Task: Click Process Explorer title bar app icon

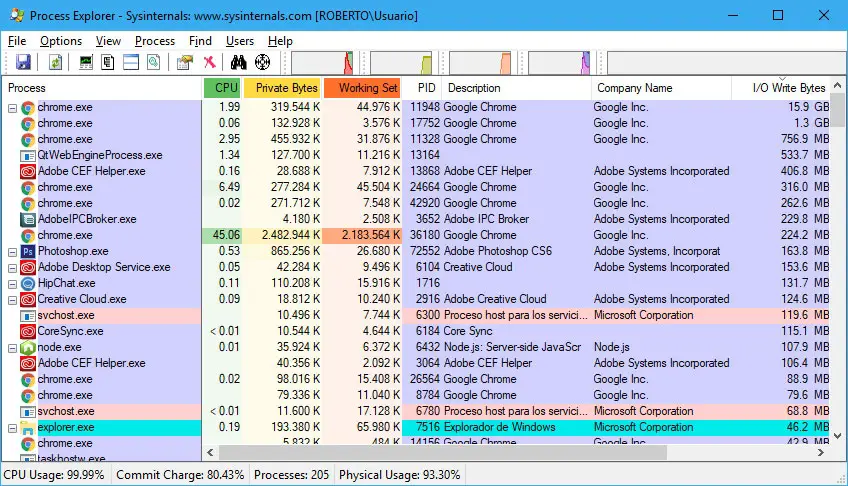Action: [x=17, y=15]
